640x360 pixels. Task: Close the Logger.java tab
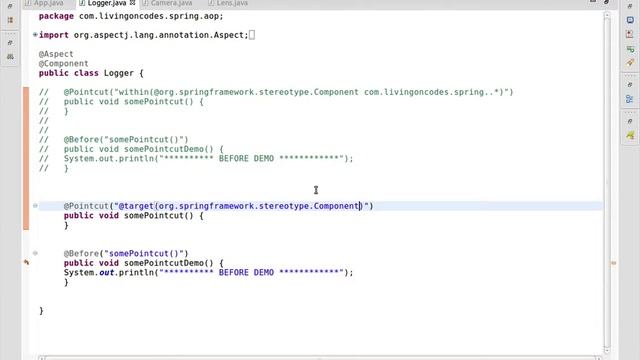click(132, 3)
